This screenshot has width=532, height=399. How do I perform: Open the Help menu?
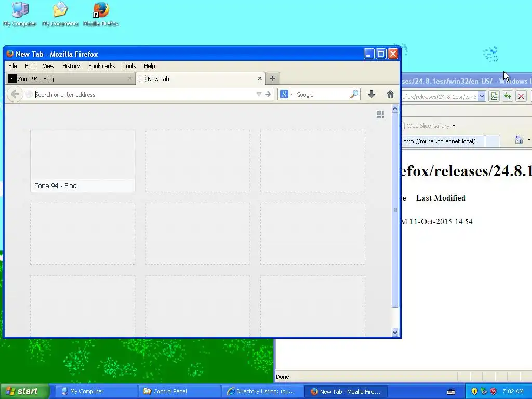click(149, 66)
